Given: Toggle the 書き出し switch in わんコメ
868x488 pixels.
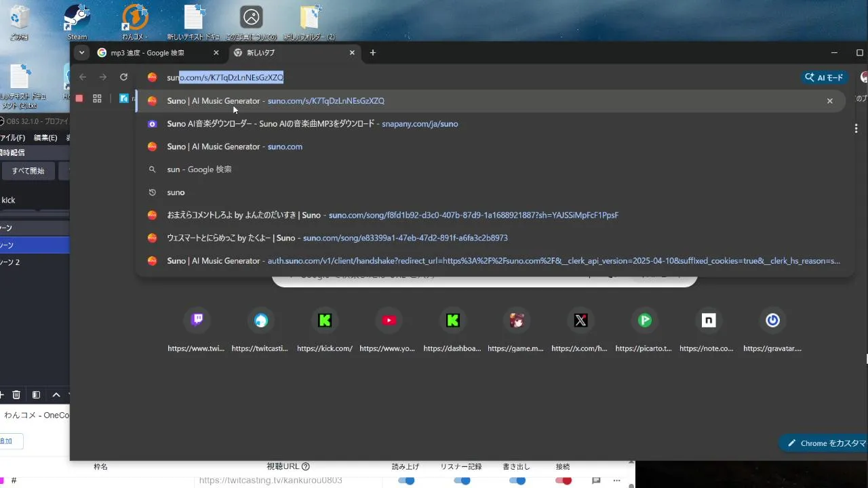Looking at the screenshot, I should (x=517, y=481).
